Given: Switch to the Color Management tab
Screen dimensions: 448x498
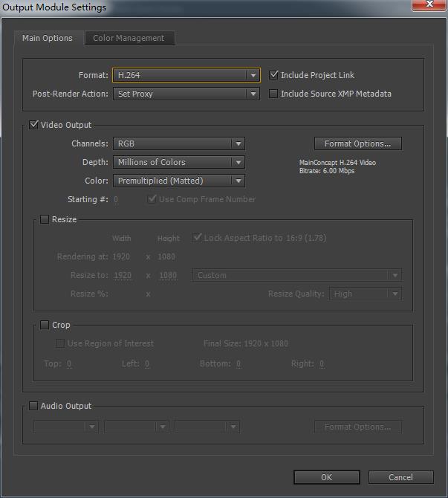Looking at the screenshot, I should pos(129,38).
